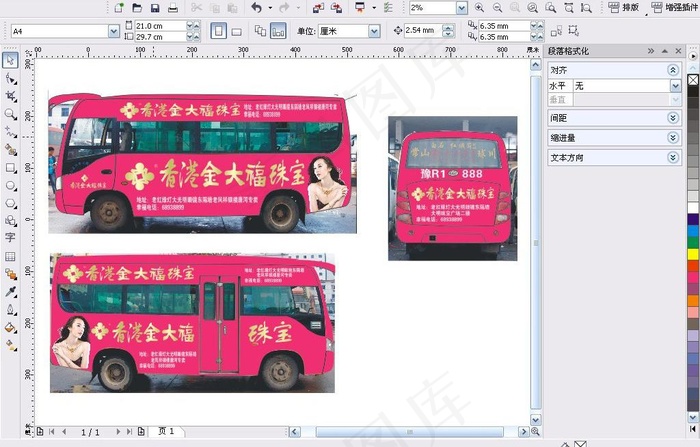Select the Rectangle tool

click(x=10, y=168)
